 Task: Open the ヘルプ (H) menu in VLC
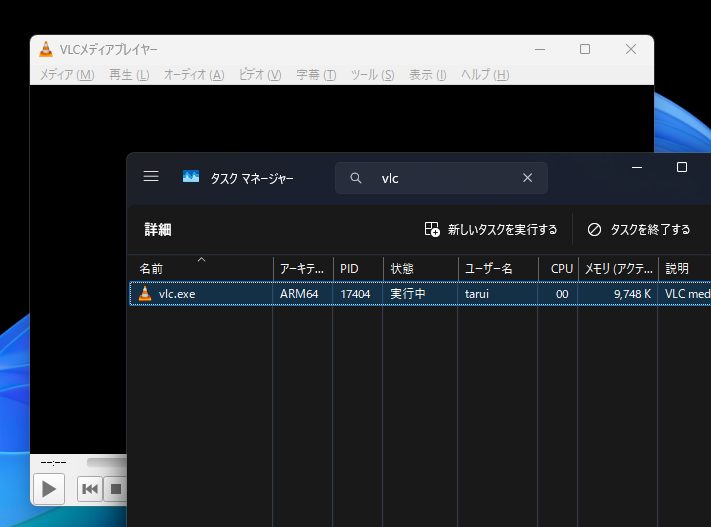tap(485, 74)
